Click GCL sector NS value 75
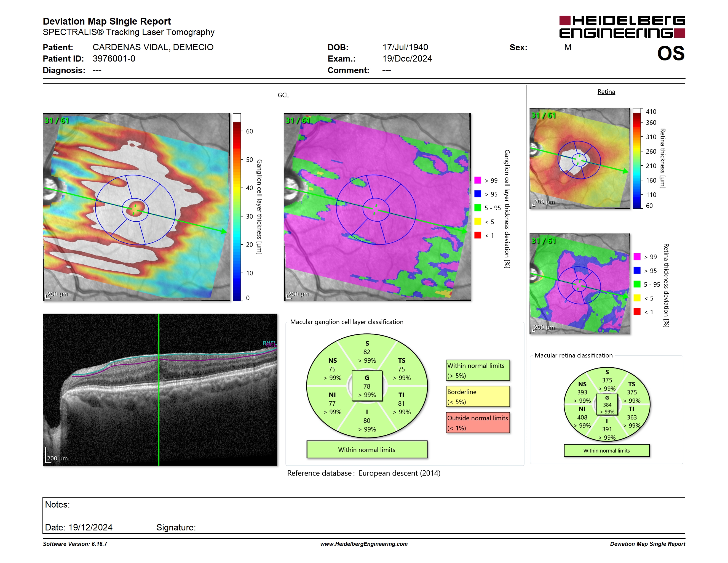 click(x=332, y=369)
